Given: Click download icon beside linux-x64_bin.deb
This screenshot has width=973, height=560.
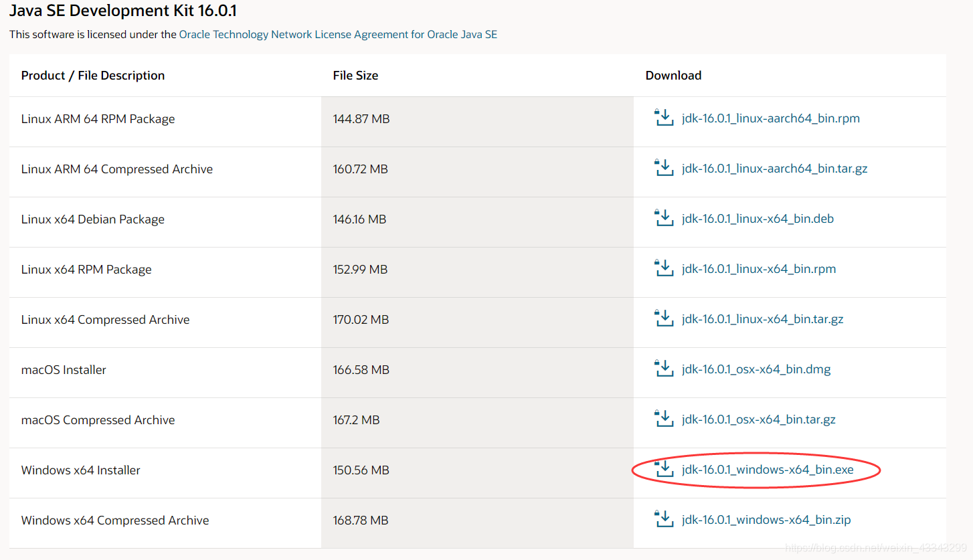Looking at the screenshot, I should point(663,218).
